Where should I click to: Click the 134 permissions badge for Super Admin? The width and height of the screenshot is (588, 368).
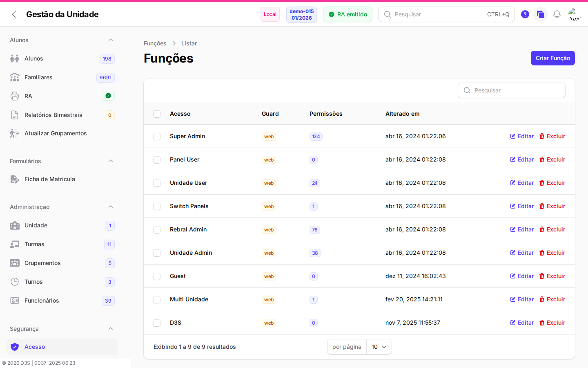(x=316, y=137)
